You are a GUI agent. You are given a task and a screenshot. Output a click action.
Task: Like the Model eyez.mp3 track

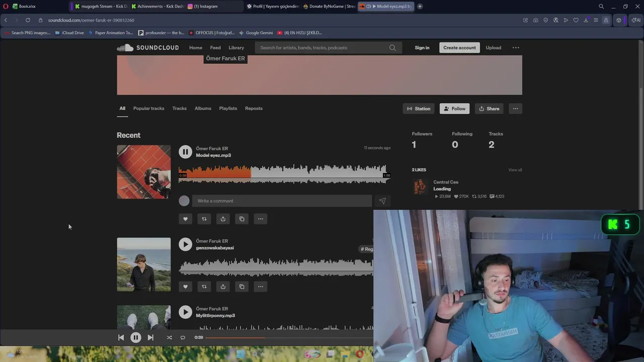pyautogui.click(x=185, y=219)
